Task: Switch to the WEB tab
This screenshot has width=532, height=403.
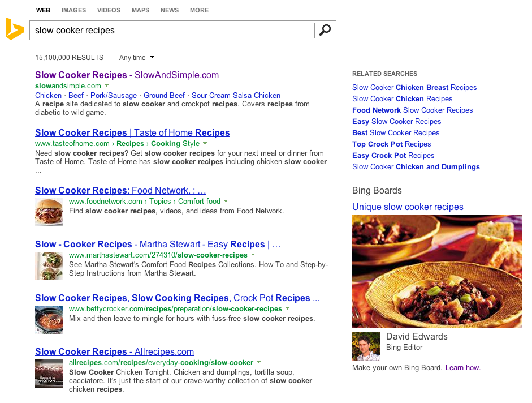Action: pyautogui.click(x=43, y=10)
